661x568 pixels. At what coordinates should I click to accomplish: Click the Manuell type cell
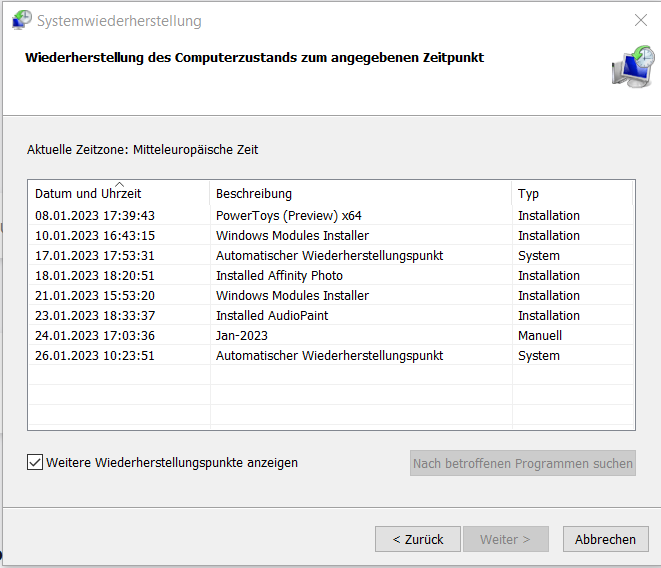(x=540, y=336)
